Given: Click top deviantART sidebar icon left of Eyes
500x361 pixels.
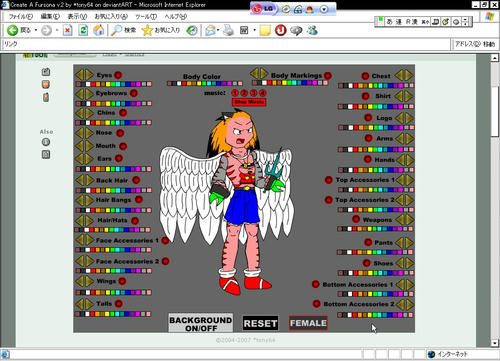Looking at the screenshot, I should click(x=46, y=72).
